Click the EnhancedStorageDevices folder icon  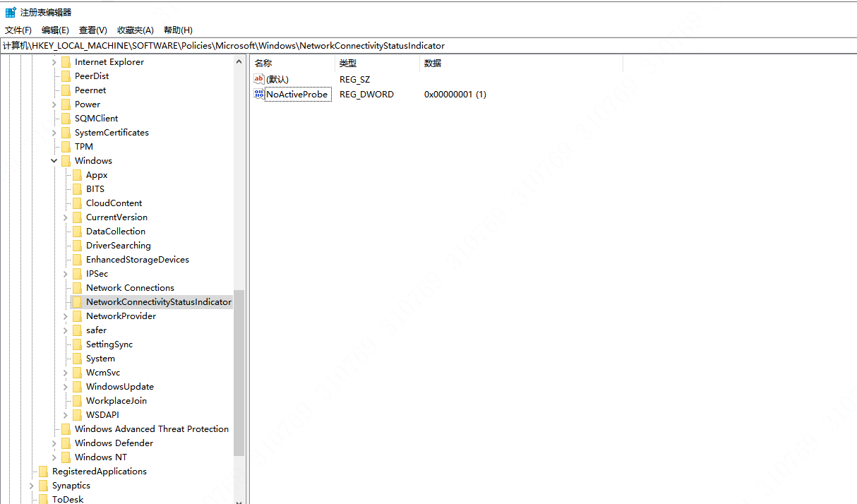click(x=77, y=260)
